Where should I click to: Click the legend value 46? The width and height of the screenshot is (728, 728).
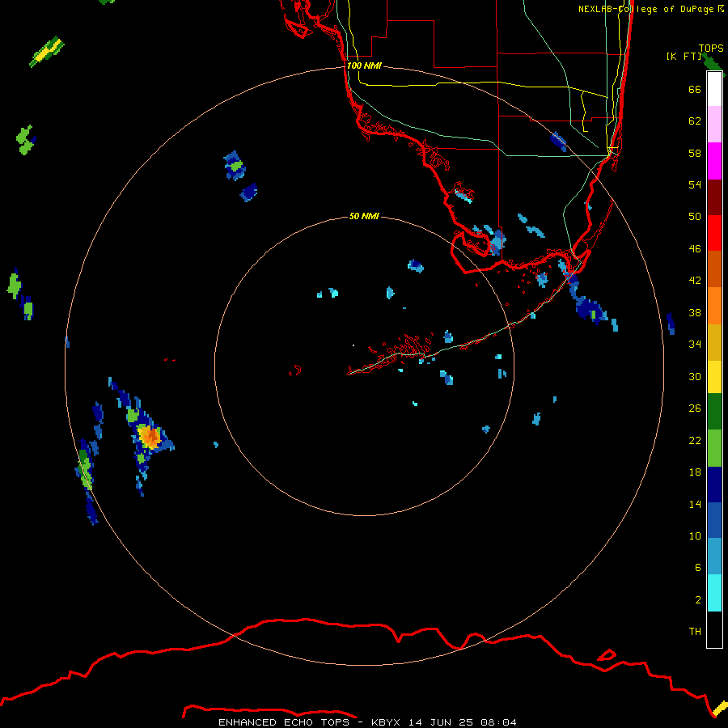point(695,249)
